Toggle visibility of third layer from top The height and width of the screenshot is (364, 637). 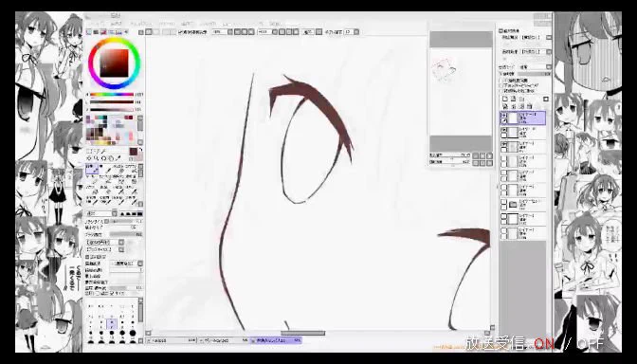(503, 144)
